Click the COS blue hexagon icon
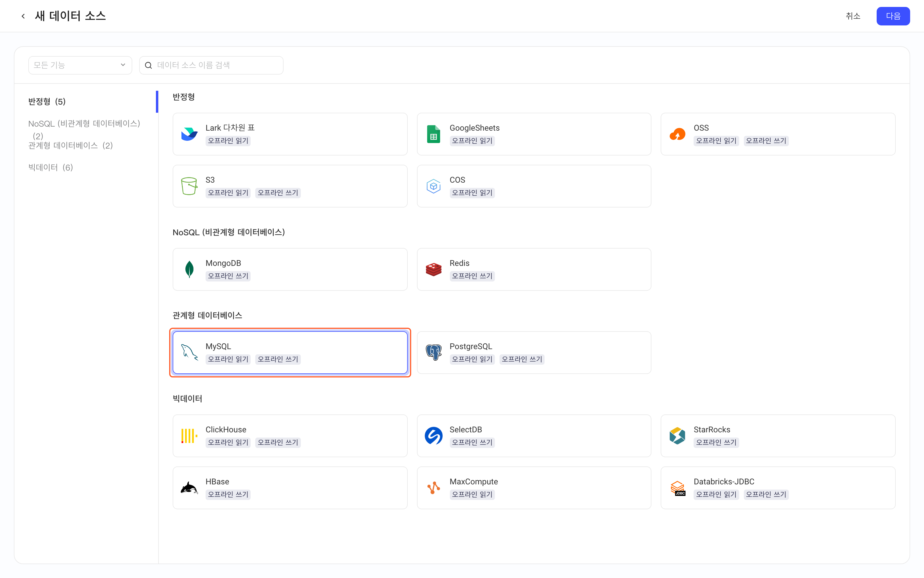The height and width of the screenshot is (578, 924). (x=433, y=186)
